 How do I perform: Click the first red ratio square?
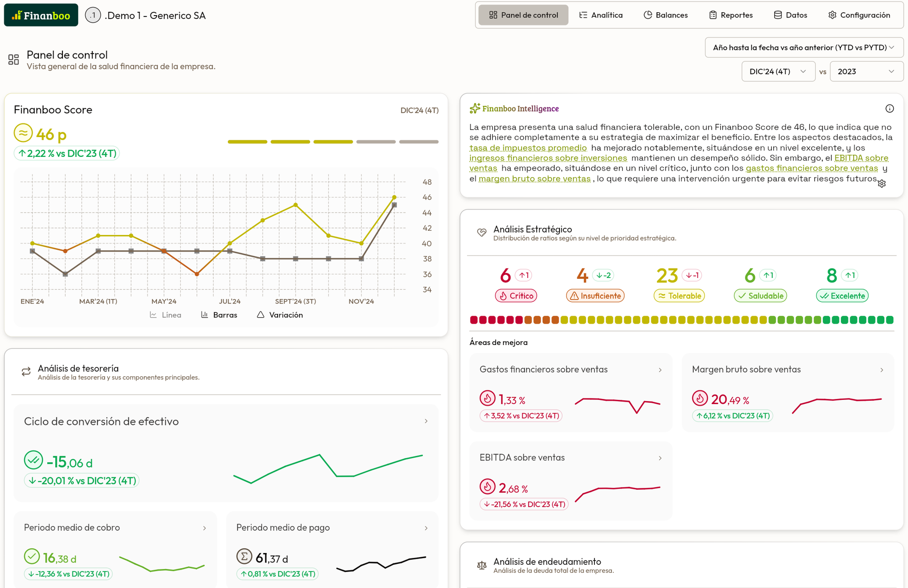point(473,320)
